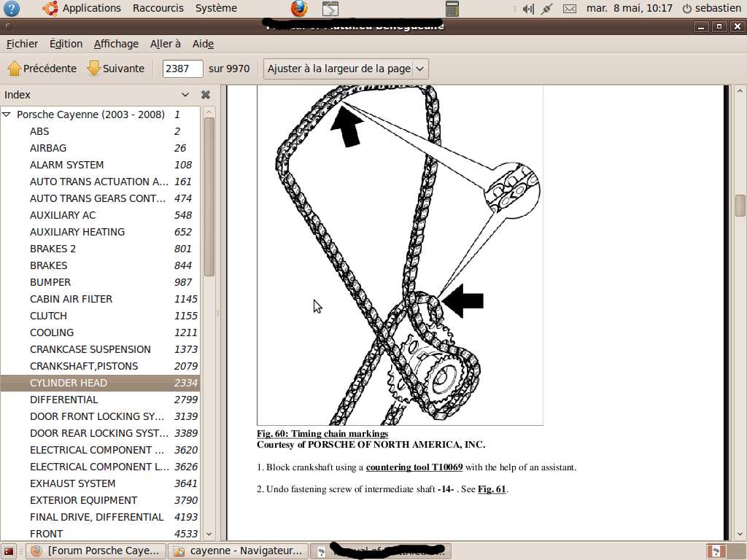Click the document scrollbar down arrow
The width and height of the screenshot is (747, 560).
pyautogui.click(x=740, y=534)
